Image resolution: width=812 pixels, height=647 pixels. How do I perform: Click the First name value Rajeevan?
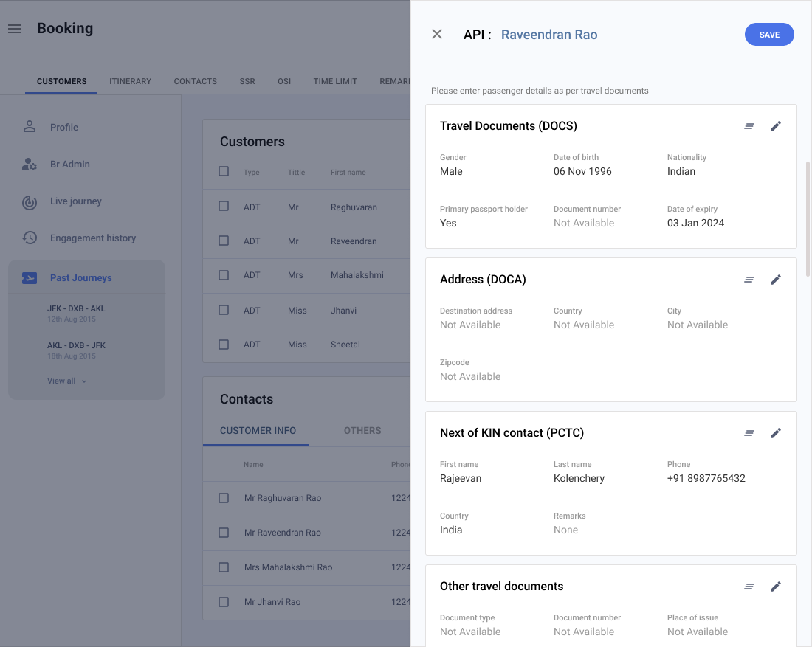461,478
